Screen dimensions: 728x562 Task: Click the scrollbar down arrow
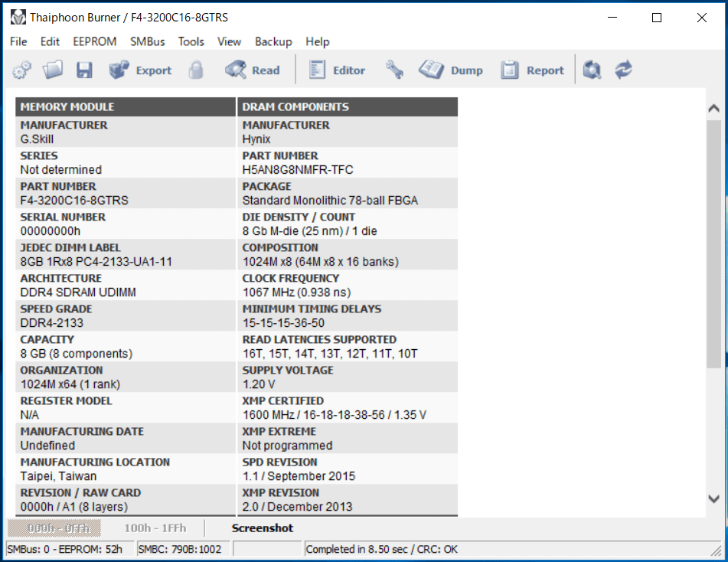click(713, 498)
